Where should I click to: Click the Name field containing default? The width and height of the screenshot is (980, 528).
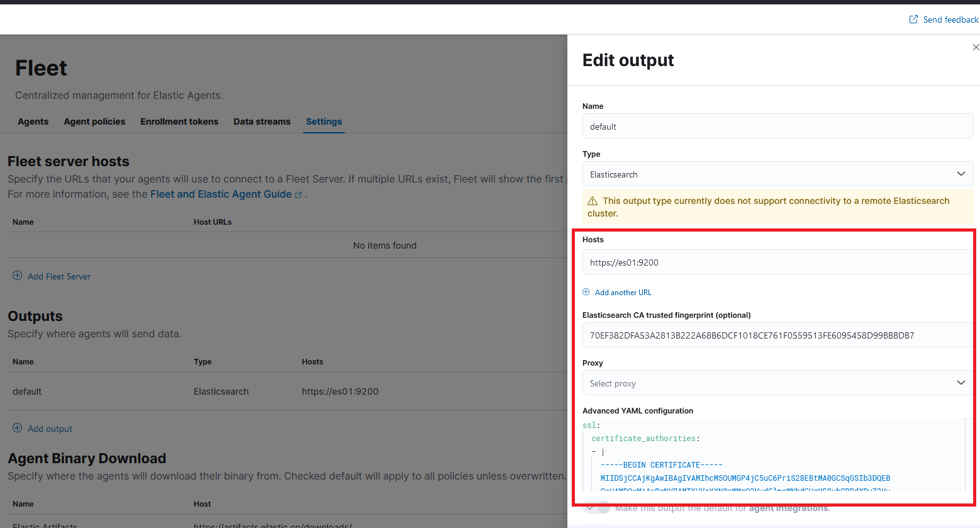[x=777, y=126]
